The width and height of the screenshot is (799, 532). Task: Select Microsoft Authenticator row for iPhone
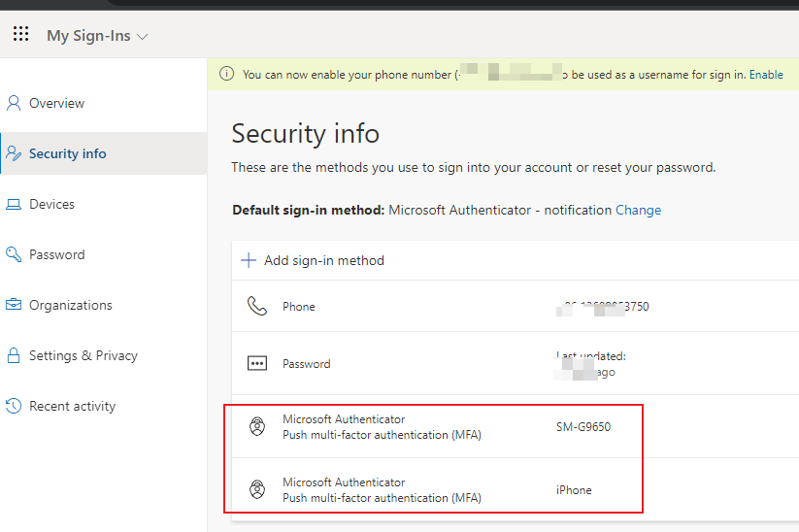click(516, 489)
